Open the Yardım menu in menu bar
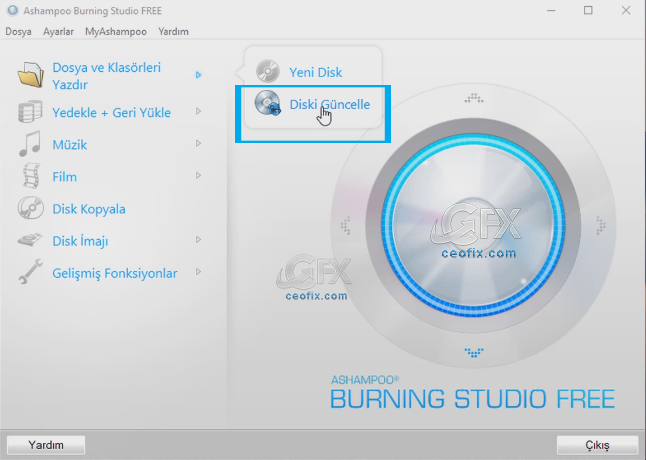This screenshot has height=460, width=646. click(x=173, y=32)
